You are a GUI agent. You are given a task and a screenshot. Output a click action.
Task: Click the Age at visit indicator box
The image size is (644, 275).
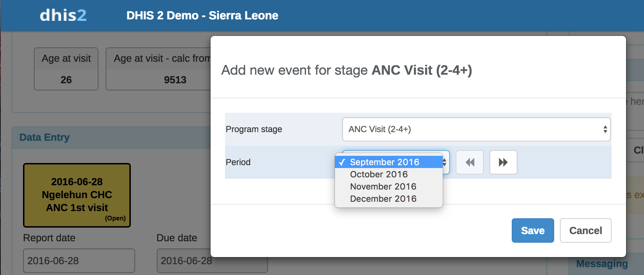[66, 69]
